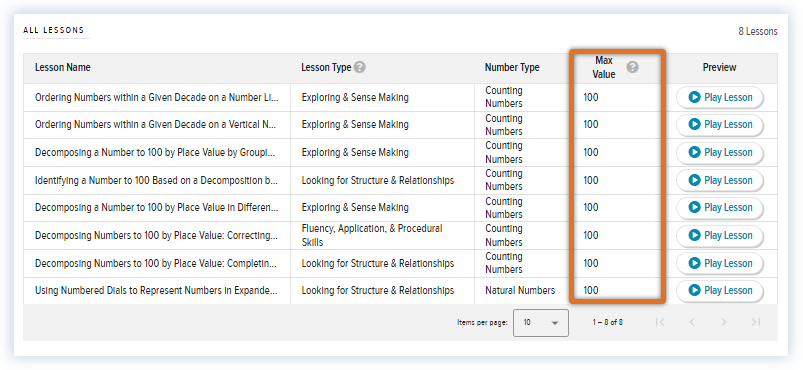Select 'Decomposing a Number to 100 by Place Value by Groupi...'
The width and height of the screenshot is (803, 370).
tap(157, 153)
